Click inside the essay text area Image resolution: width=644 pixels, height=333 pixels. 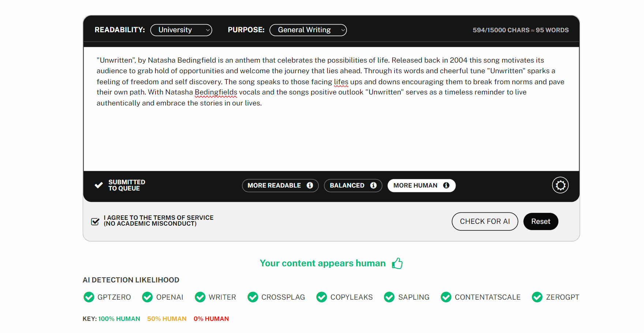(331, 136)
